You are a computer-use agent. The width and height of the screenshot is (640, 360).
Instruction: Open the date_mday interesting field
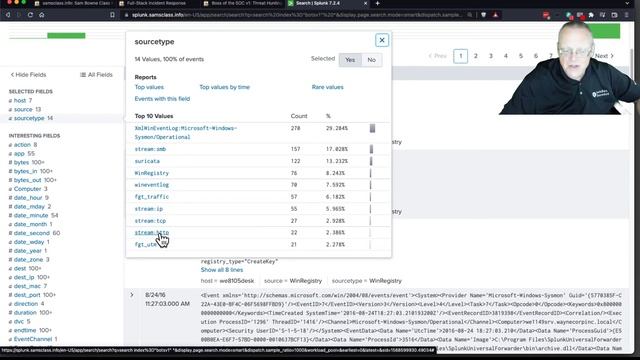(x=29, y=207)
